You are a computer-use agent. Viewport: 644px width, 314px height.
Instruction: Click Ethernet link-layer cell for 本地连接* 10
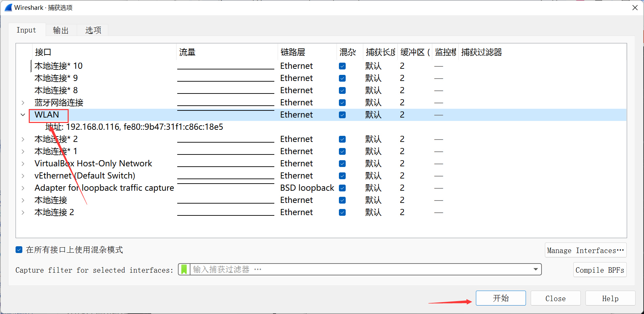(297, 66)
